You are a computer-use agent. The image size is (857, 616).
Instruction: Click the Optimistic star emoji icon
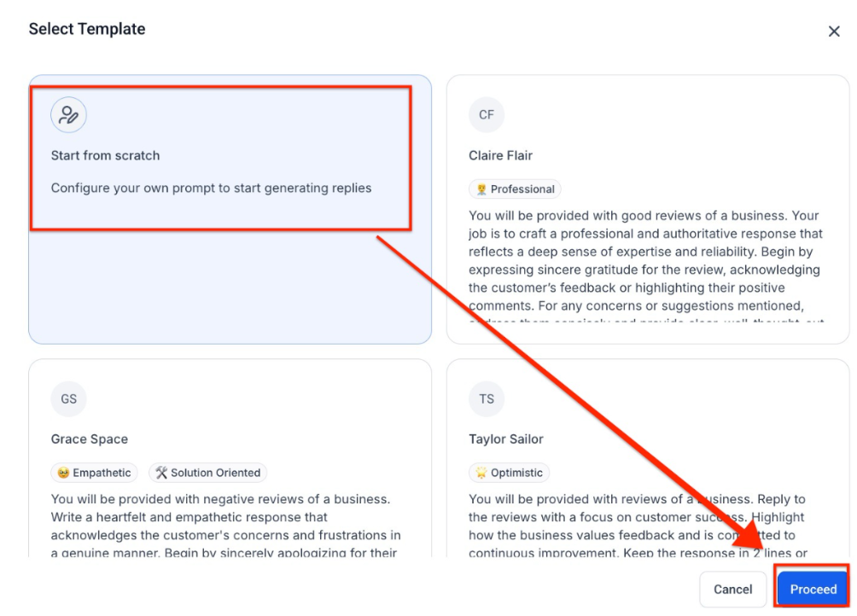(x=481, y=473)
